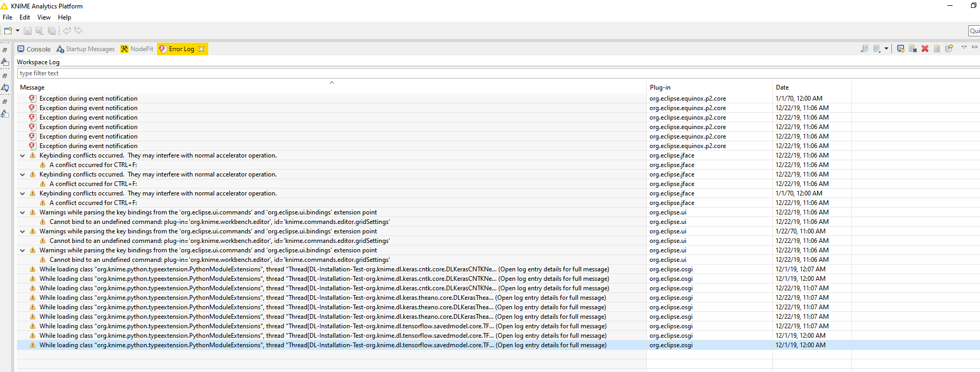Click the Redo arrow icon
980x372 pixels.
(x=79, y=31)
